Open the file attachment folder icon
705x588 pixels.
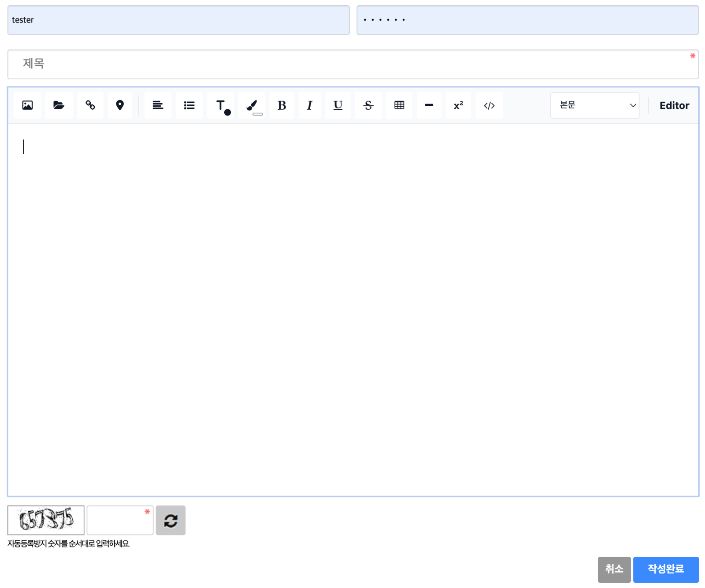pyautogui.click(x=59, y=105)
